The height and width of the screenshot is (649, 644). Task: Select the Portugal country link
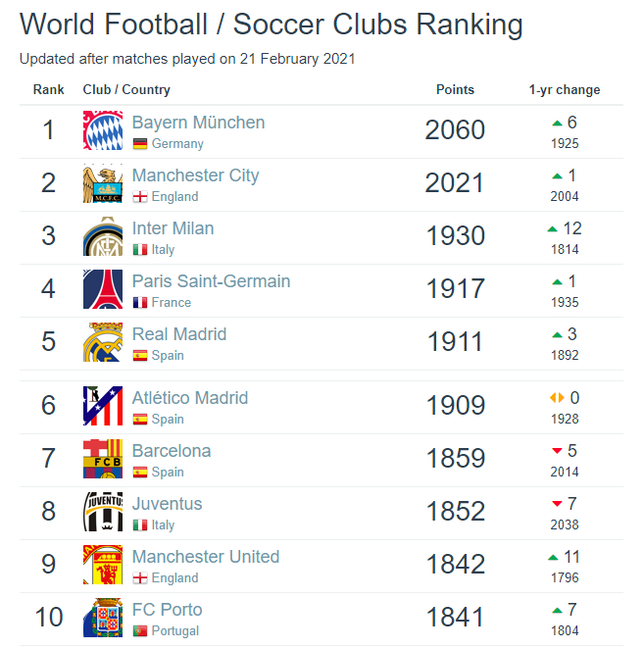click(174, 631)
